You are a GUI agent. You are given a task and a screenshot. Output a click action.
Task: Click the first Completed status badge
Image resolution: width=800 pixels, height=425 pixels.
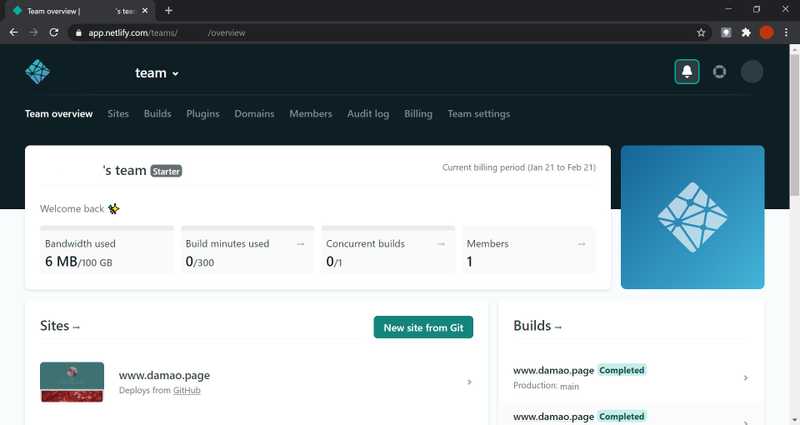click(621, 370)
